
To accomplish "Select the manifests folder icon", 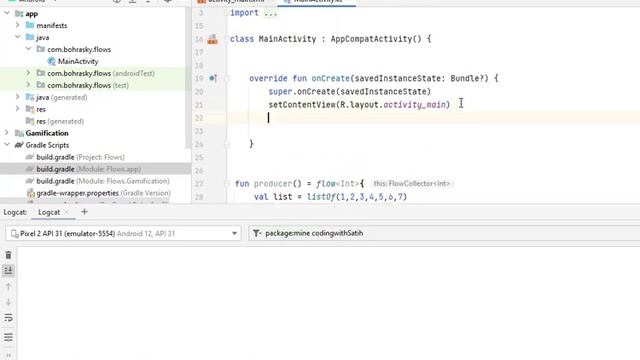I will (x=30, y=25).
